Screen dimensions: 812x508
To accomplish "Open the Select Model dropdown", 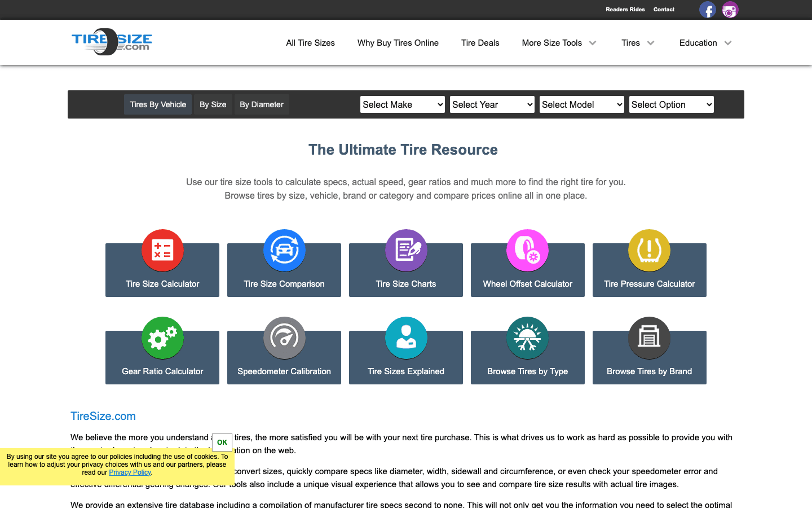I will [581, 104].
